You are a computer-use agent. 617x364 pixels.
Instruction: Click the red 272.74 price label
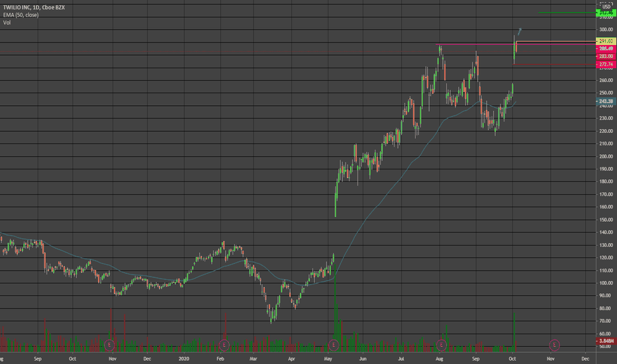tap(606, 64)
